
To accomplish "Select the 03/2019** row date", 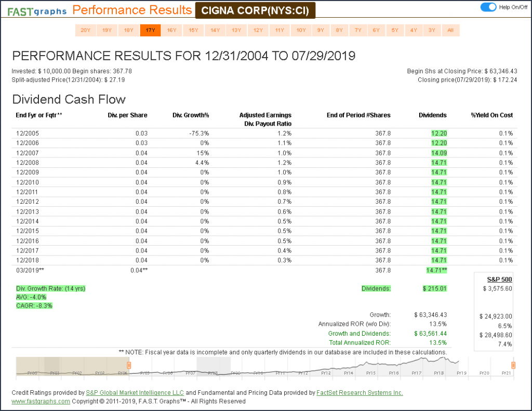I will tap(30, 270).
